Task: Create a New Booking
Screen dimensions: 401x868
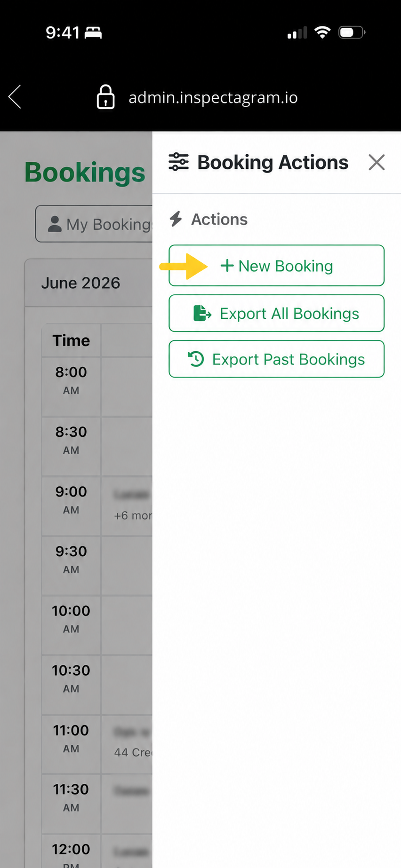Action: [x=276, y=265]
